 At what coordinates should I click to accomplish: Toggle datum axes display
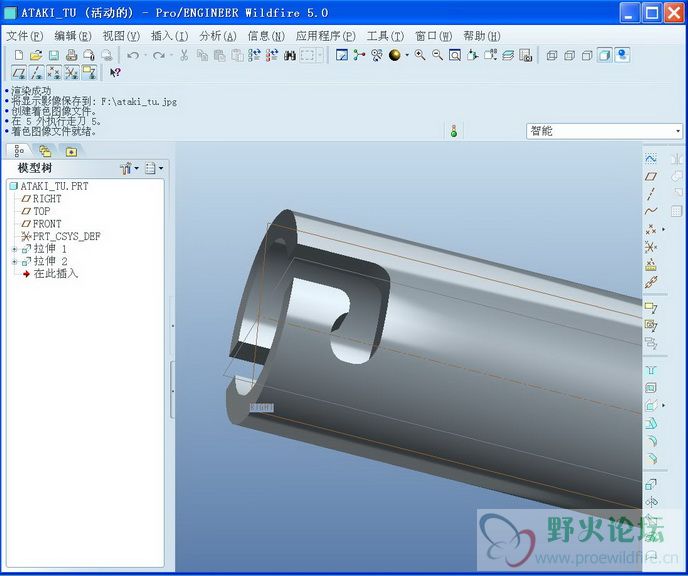(36, 72)
